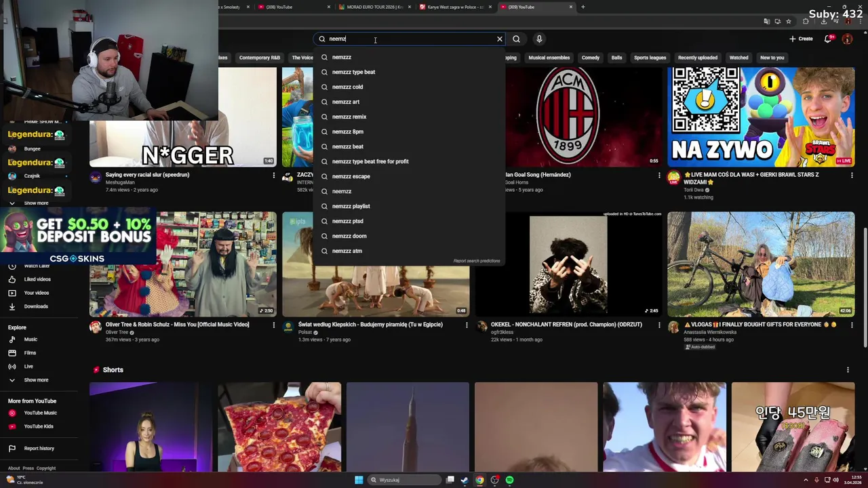Open Downloads in sidebar
This screenshot has height=488, width=868.
(x=36, y=306)
